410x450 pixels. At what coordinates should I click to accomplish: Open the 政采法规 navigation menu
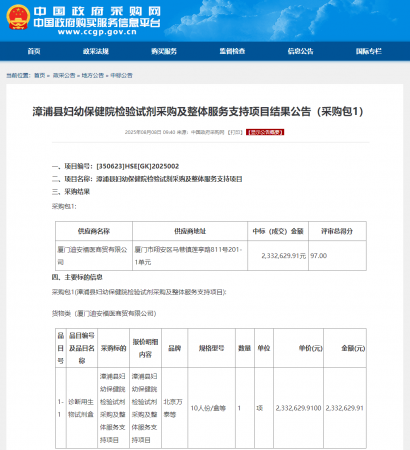(96, 51)
